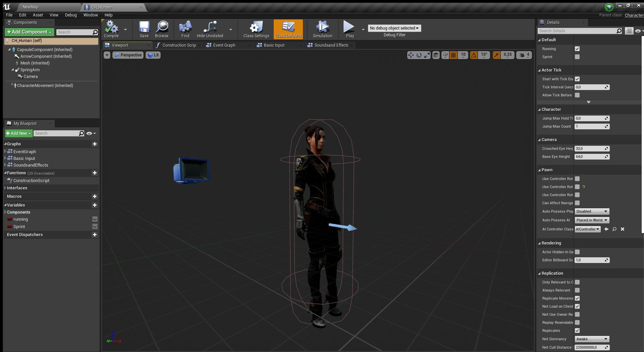Open the Window menu
Viewport: 644px width, 352px height.
point(91,15)
